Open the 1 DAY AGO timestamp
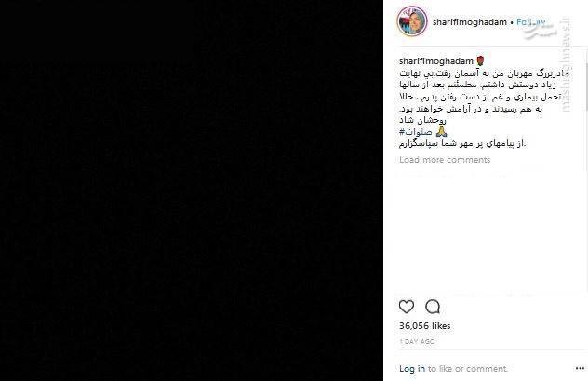This screenshot has width=588, height=381. point(417,341)
